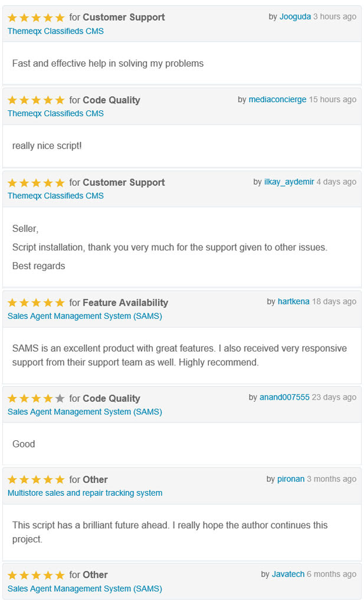Open SAMS link in anand007555's review
Image resolution: width=364 pixels, height=602 pixels.
85,411
